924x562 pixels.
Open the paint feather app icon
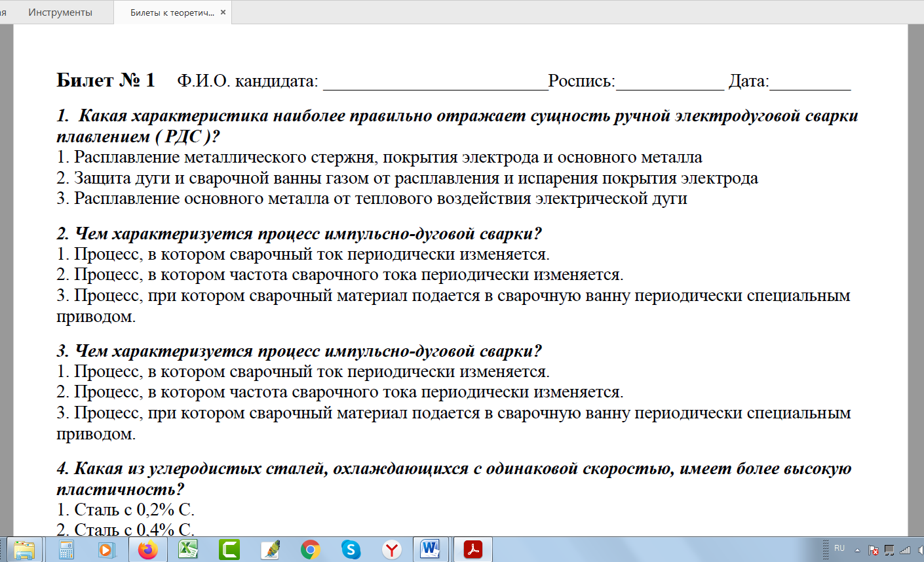[270, 550]
